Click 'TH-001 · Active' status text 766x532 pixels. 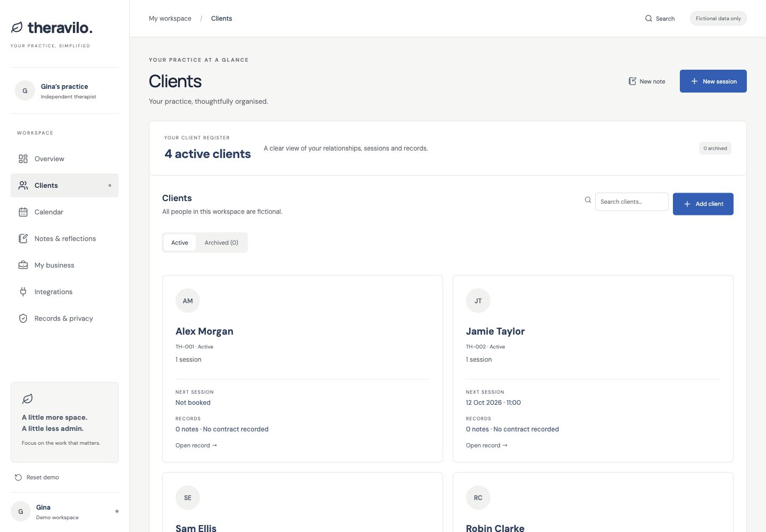pos(194,347)
